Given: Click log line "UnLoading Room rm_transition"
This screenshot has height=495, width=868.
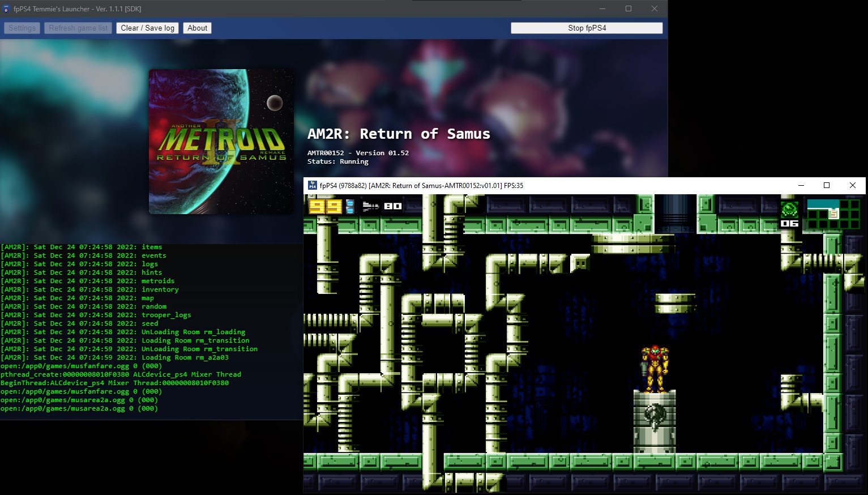Looking at the screenshot, I should pyautogui.click(x=129, y=349).
